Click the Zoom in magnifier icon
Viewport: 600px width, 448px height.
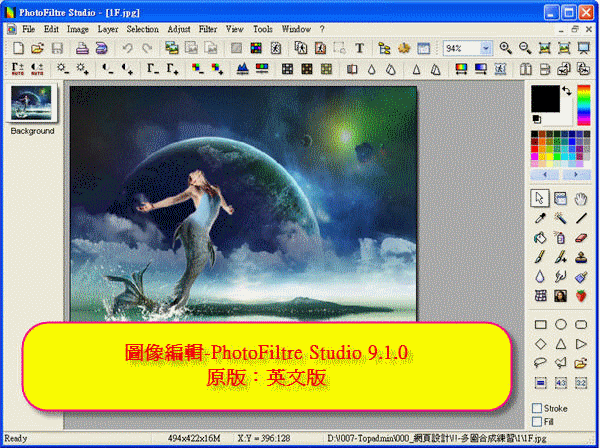coord(505,48)
